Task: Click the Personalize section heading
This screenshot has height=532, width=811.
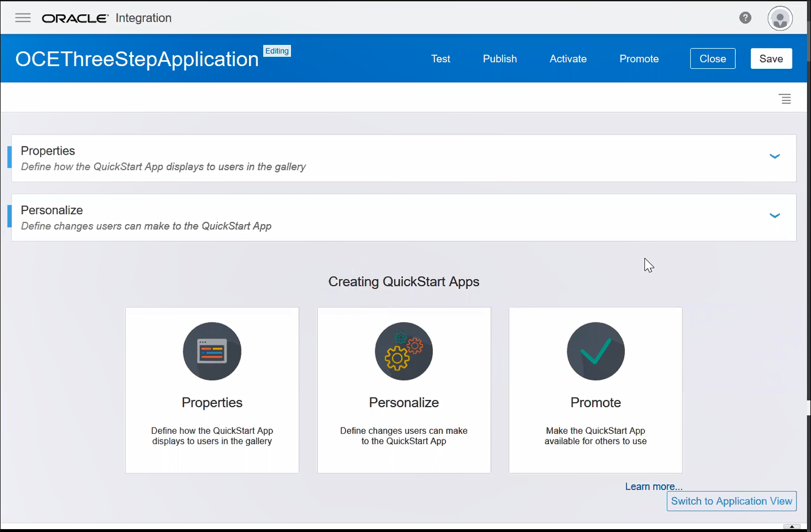Action: pyautogui.click(x=52, y=210)
